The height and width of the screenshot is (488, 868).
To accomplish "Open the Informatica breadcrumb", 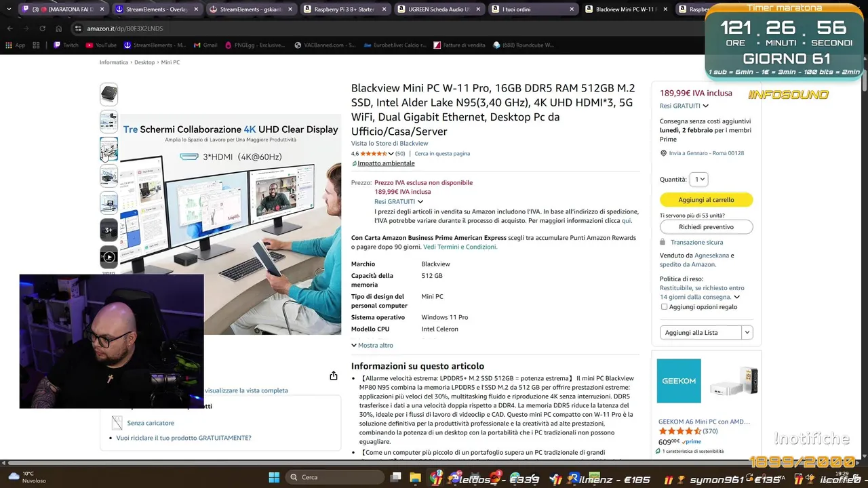I will tap(114, 62).
